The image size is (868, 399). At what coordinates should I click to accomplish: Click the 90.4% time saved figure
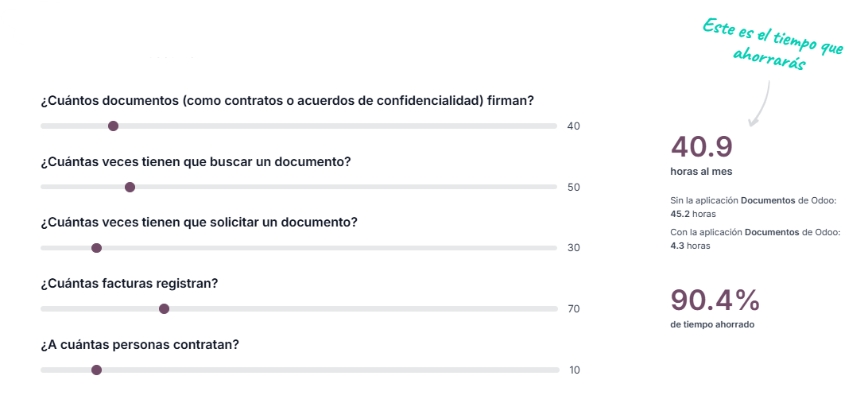(715, 300)
